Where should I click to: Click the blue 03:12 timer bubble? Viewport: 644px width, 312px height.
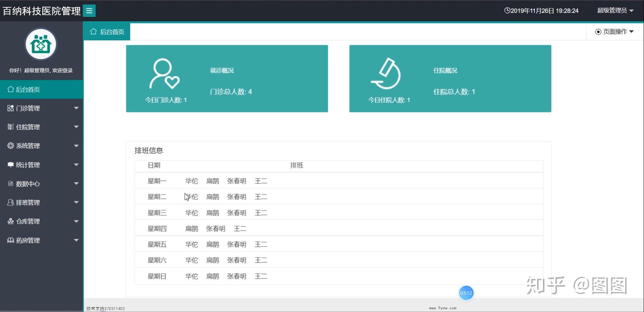[466, 293]
